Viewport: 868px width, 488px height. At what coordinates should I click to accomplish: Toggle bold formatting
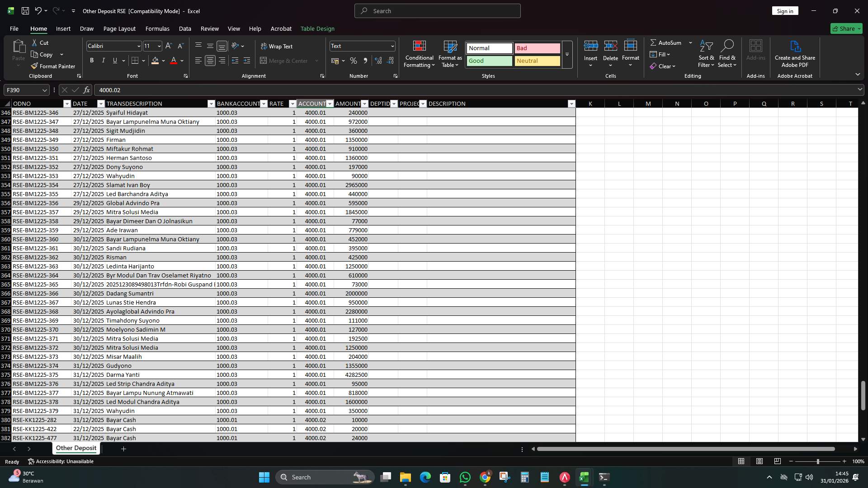point(91,60)
